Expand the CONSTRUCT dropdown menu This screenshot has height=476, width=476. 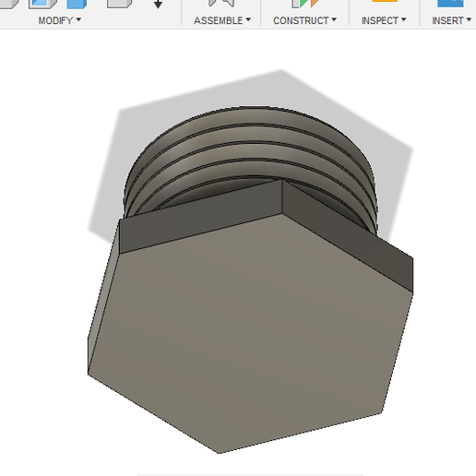point(304,20)
